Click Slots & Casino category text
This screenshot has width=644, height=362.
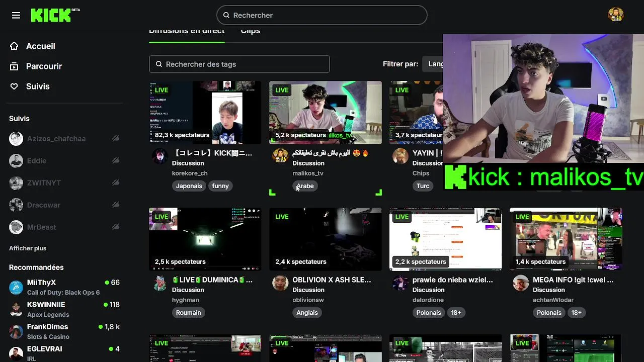point(48,337)
